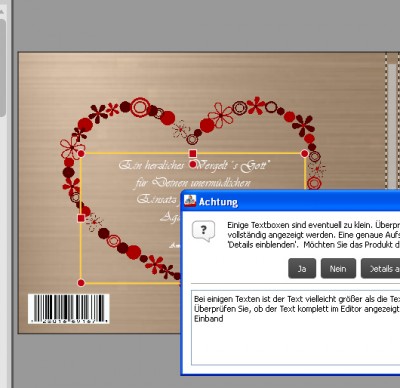This screenshot has height=388, width=400.
Task: Click the barcode on the cover
Action: click(69, 308)
